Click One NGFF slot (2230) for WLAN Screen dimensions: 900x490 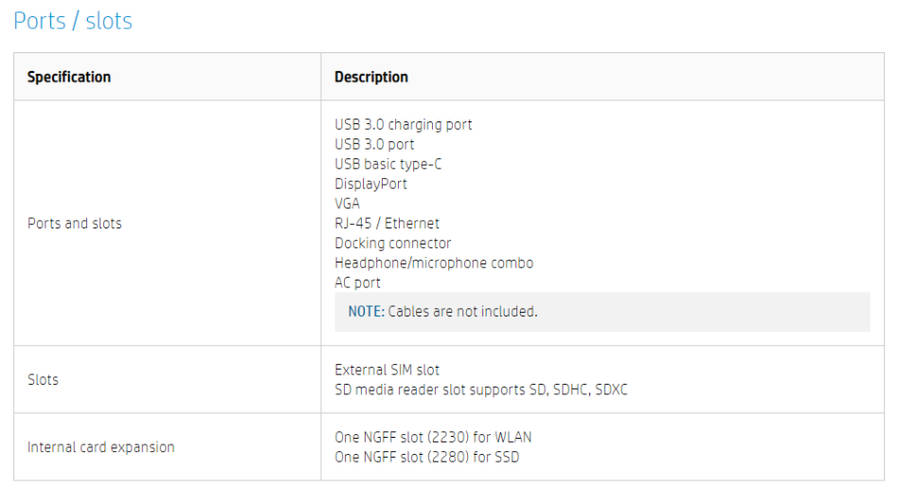[x=433, y=437]
